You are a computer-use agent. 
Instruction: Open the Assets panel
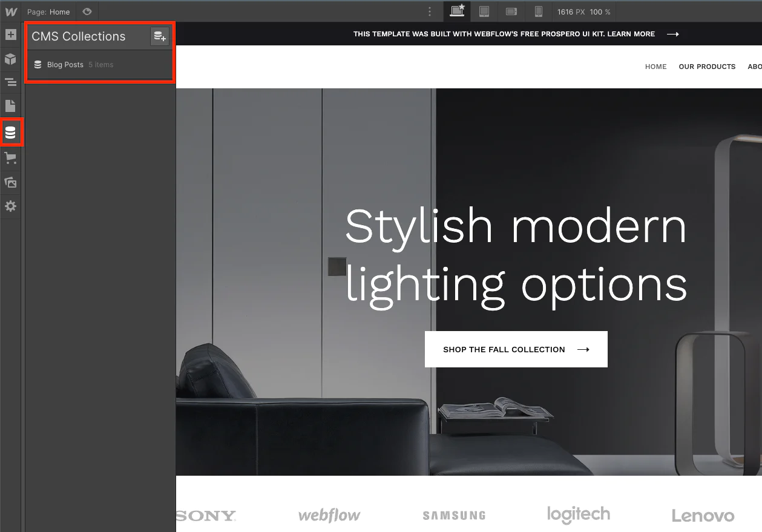[x=10, y=182]
